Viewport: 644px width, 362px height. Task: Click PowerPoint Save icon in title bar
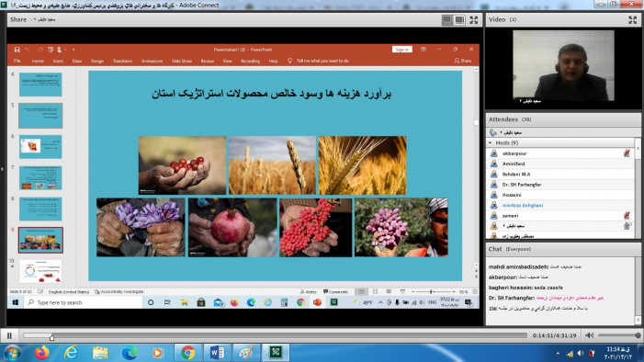pyautogui.click(x=17, y=50)
